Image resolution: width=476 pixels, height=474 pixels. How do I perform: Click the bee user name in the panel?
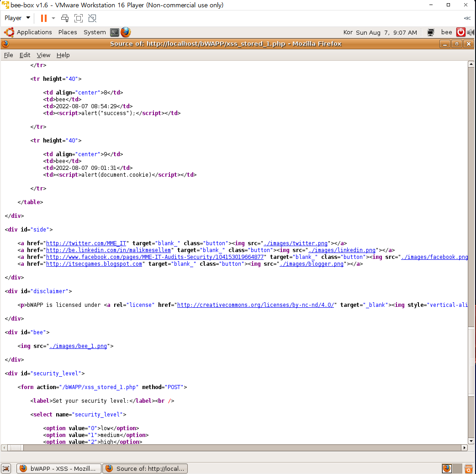[446, 32]
